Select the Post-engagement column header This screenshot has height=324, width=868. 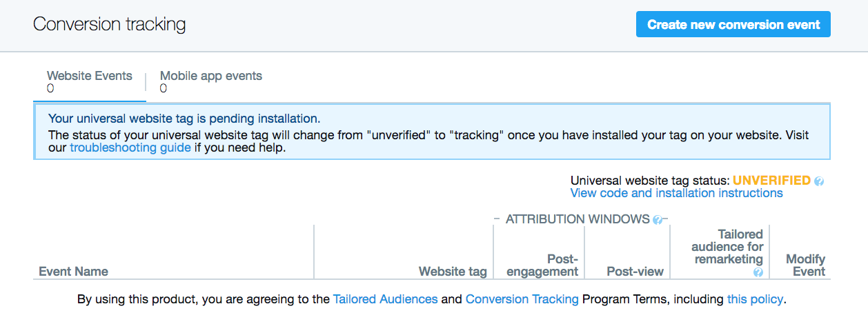point(542,265)
